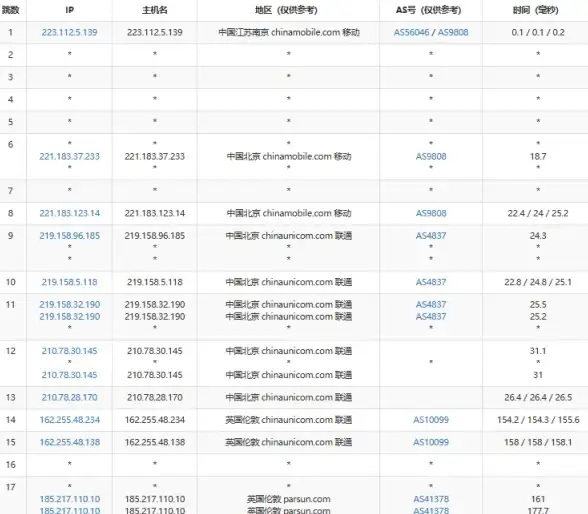Select hostname text 210.78.28.170
This screenshot has width=588, height=514.
click(154, 397)
